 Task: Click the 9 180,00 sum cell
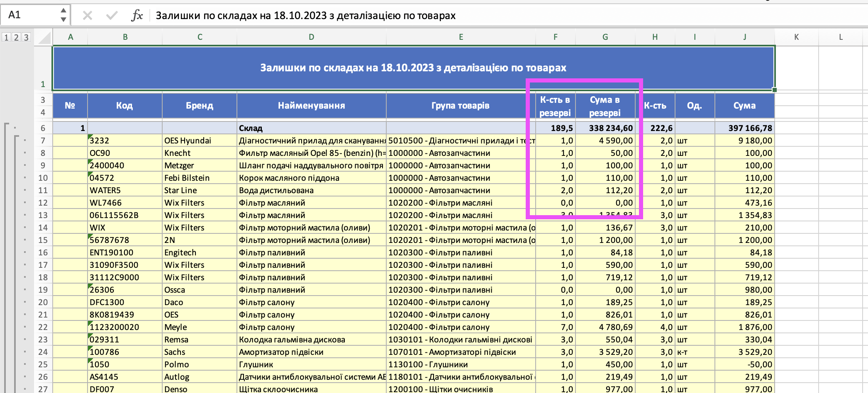pyautogui.click(x=745, y=141)
